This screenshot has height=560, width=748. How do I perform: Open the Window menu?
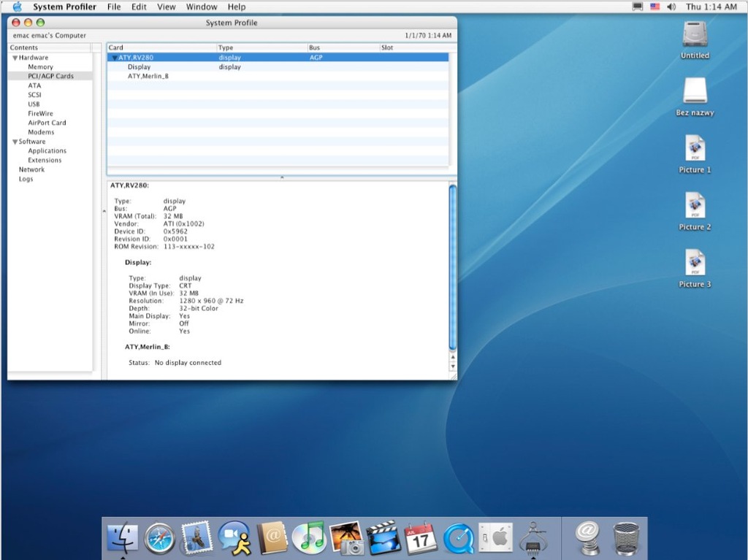[202, 7]
